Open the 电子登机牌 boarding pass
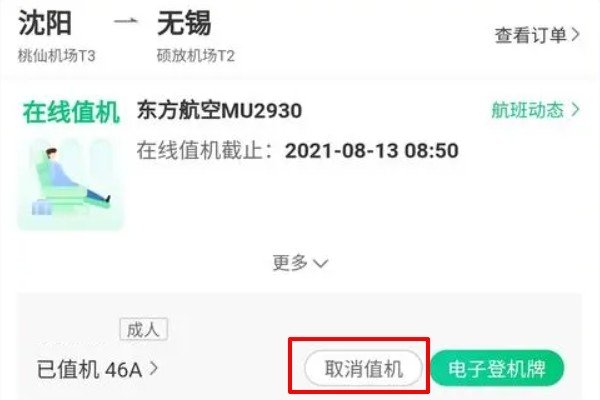600x400 pixels. point(497,368)
